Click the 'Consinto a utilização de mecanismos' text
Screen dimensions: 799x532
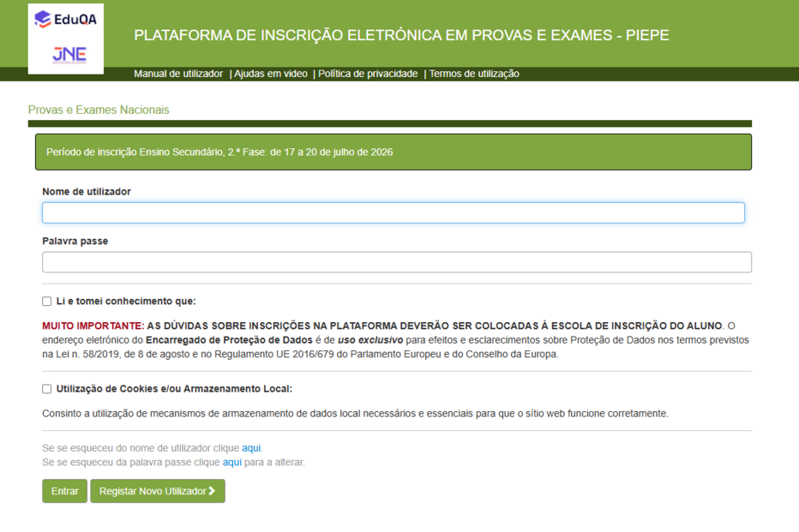click(x=355, y=414)
